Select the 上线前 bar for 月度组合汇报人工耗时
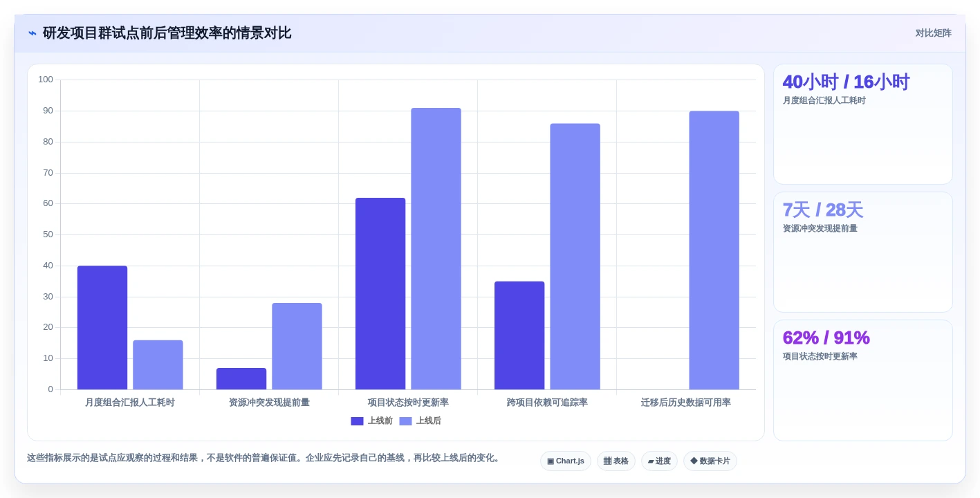The height and width of the screenshot is (498, 980). point(102,328)
